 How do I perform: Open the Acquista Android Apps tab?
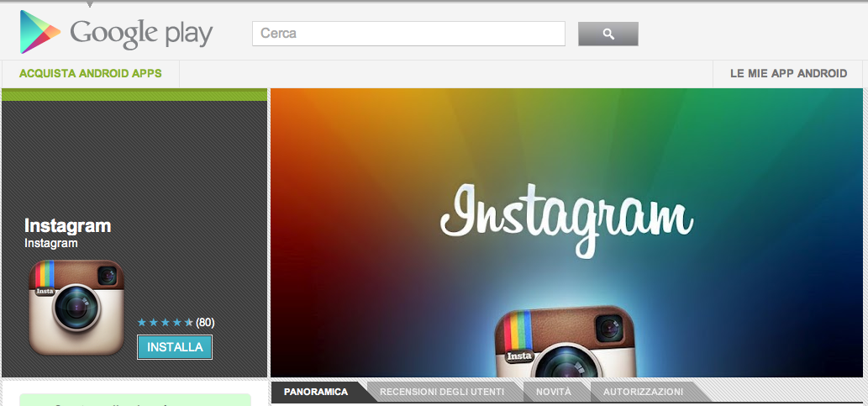91,73
